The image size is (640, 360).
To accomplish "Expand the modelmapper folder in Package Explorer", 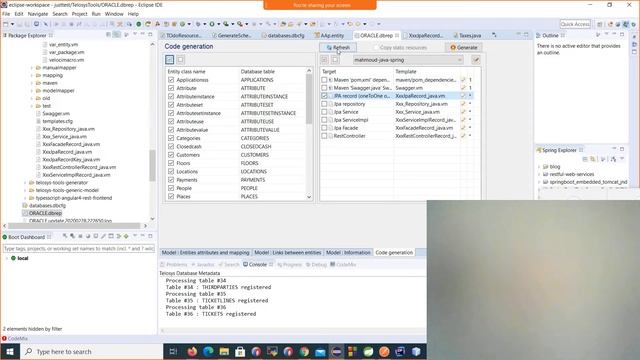I will (x=32, y=91).
